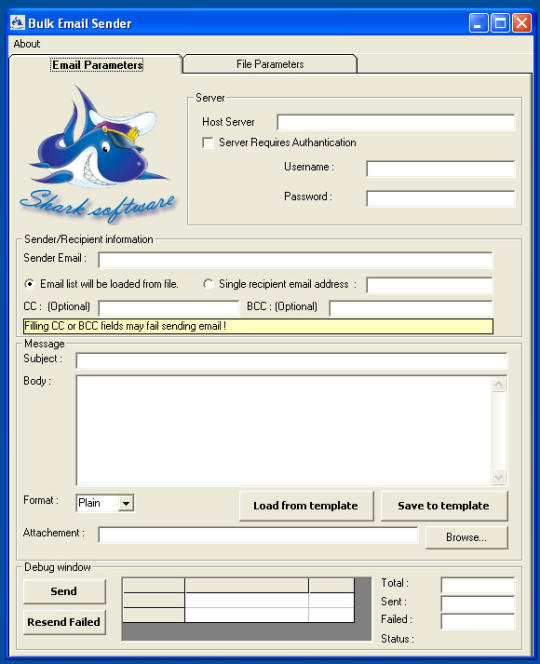The width and height of the screenshot is (540, 664).
Task: Click the BCC optional field
Action: [411, 308]
